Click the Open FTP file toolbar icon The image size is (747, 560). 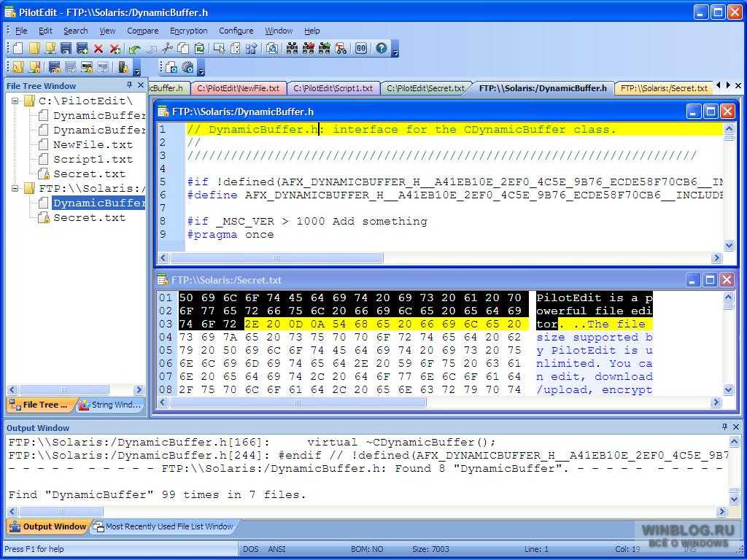coord(50,48)
